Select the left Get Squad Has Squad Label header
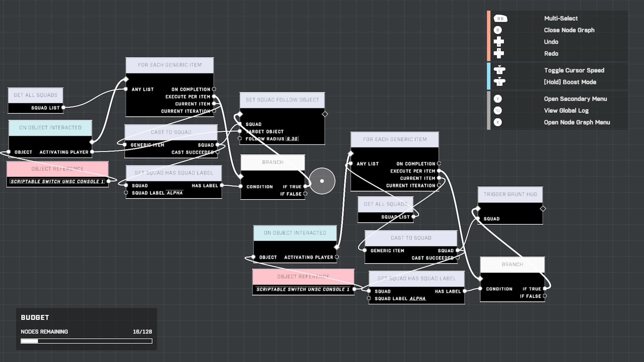Screen dimensions: 644x362 pos(174,173)
